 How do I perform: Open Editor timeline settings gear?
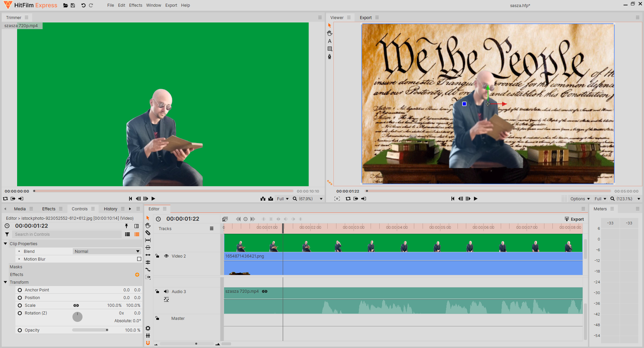point(148,328)
